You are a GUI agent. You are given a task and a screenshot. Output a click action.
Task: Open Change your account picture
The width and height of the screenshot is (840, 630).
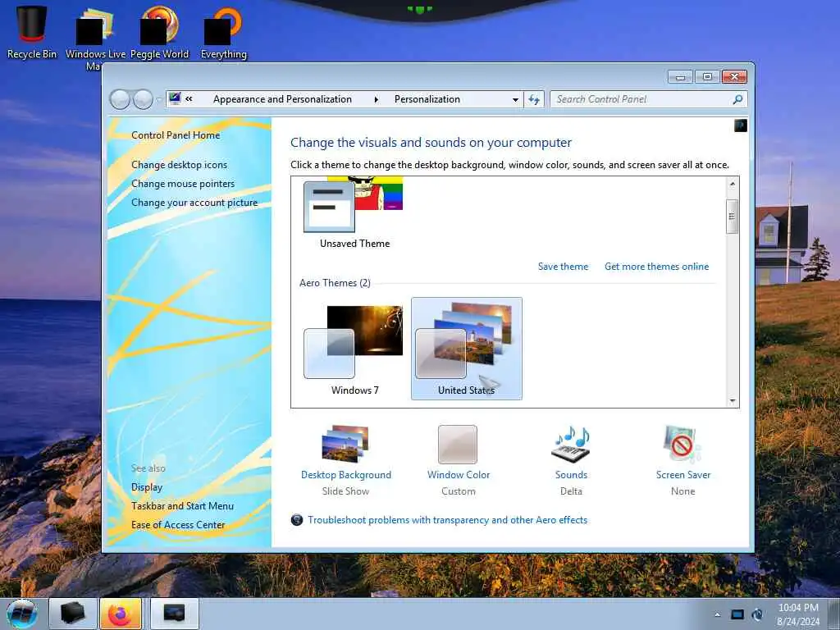(x=194, y=203)
